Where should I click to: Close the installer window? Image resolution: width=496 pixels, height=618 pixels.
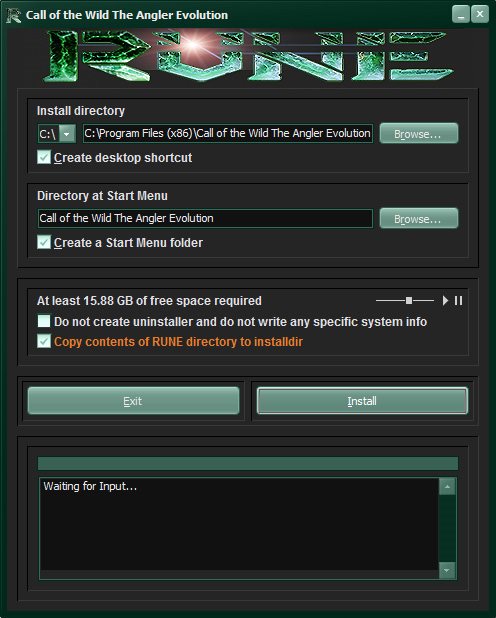[480, 15]
